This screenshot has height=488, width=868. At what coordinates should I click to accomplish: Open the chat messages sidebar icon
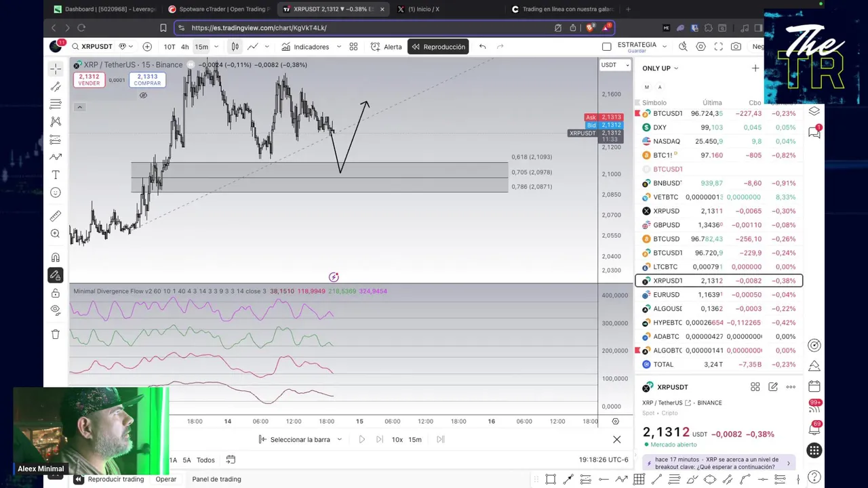tap(814, 132)
